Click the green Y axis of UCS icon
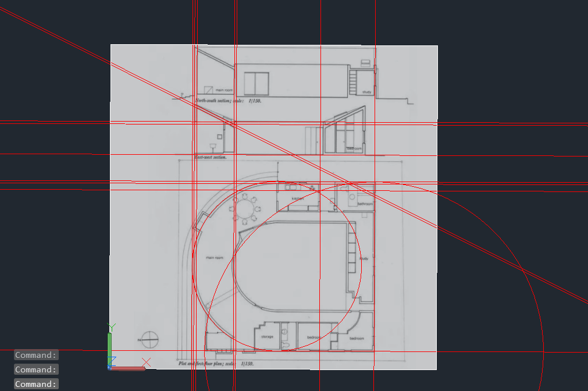588x391 pixels. pyautogui.click(x=110, y=349)
